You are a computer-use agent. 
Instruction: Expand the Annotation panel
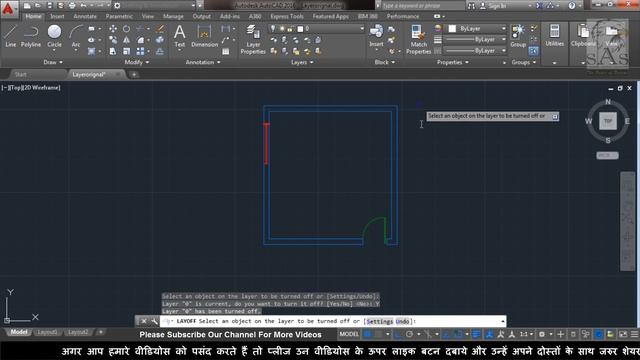pyautogui.click(x=203, y=62)
